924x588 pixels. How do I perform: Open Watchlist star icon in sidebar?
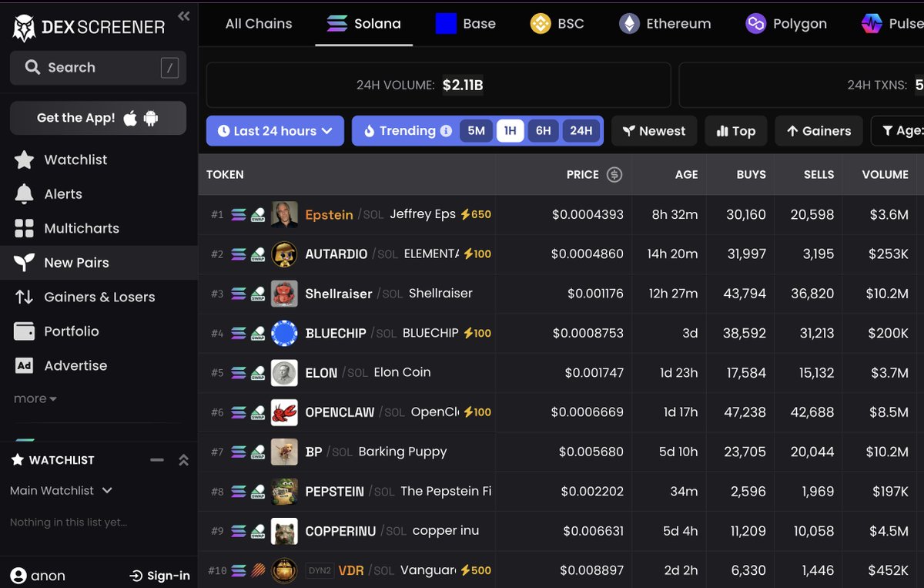tap(25, 160)
